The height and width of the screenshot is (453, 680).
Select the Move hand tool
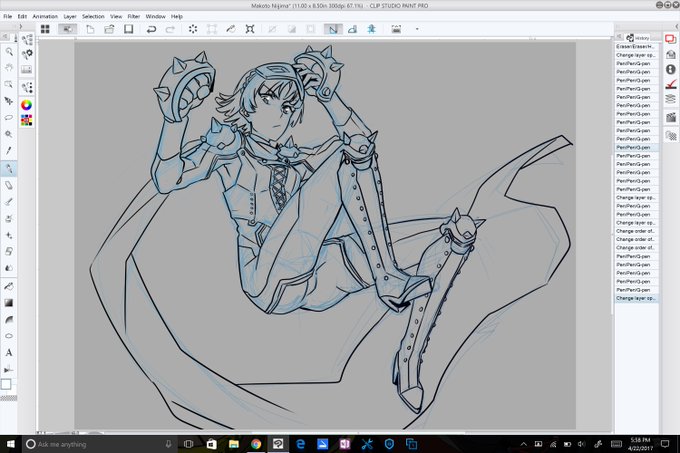pos(9,68)
